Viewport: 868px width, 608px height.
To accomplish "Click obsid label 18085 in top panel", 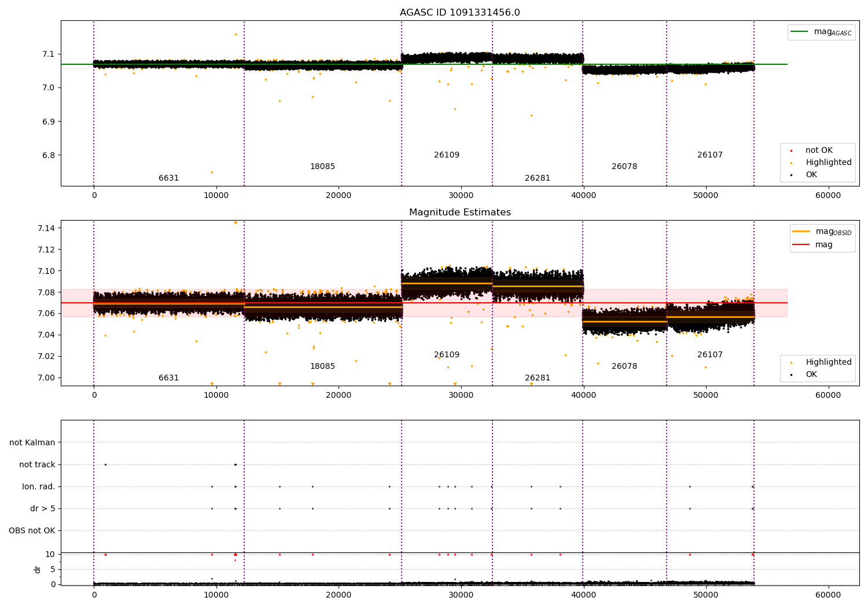I will point(322,167).
